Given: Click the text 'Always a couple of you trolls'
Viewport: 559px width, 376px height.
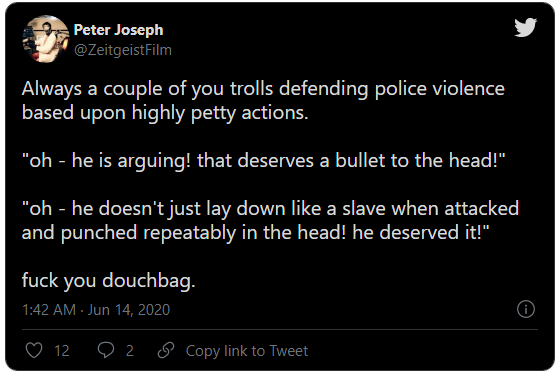Looking at the screenshot, I should point(148,89).
